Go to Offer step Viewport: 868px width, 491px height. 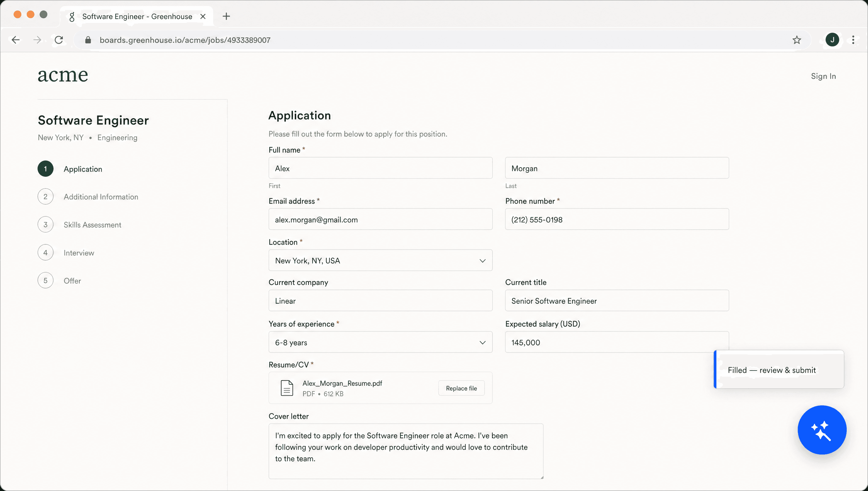pyautogui.click(x=72, y=281)
